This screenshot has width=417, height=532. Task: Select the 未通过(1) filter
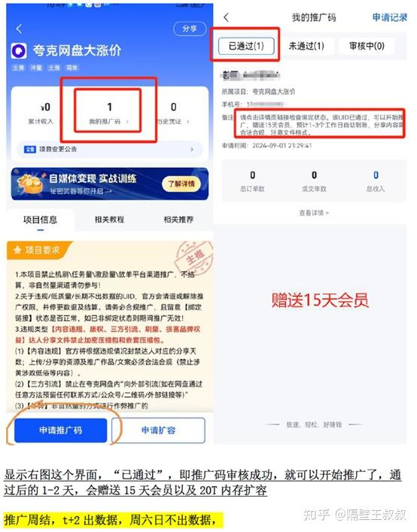coord(306,46)
